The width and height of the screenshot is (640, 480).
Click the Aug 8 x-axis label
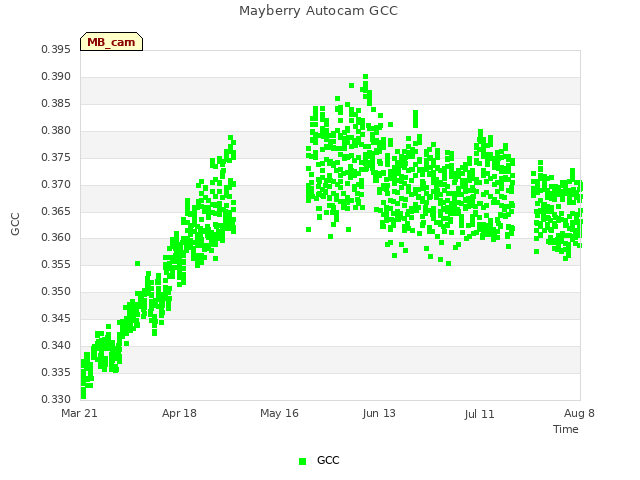point(579,413)
